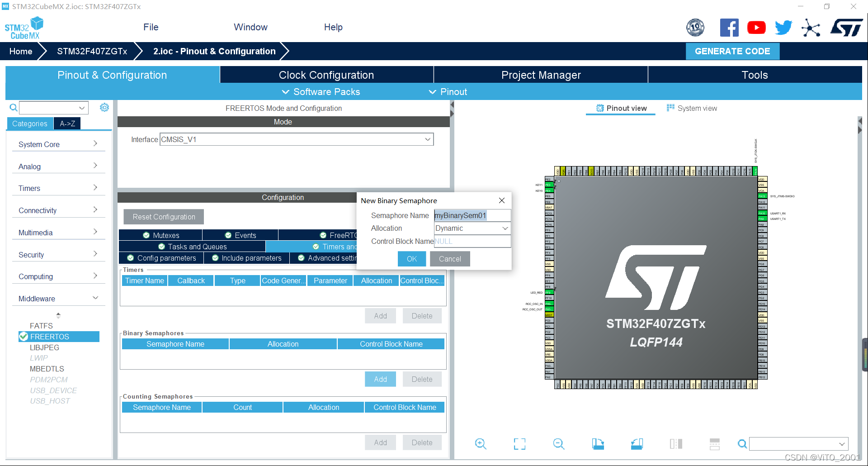Image resolution: width=868 pixels, height=466 pixels.
Task: Select the LIBJPEG middleware item
Action: (x=44, y=347)
